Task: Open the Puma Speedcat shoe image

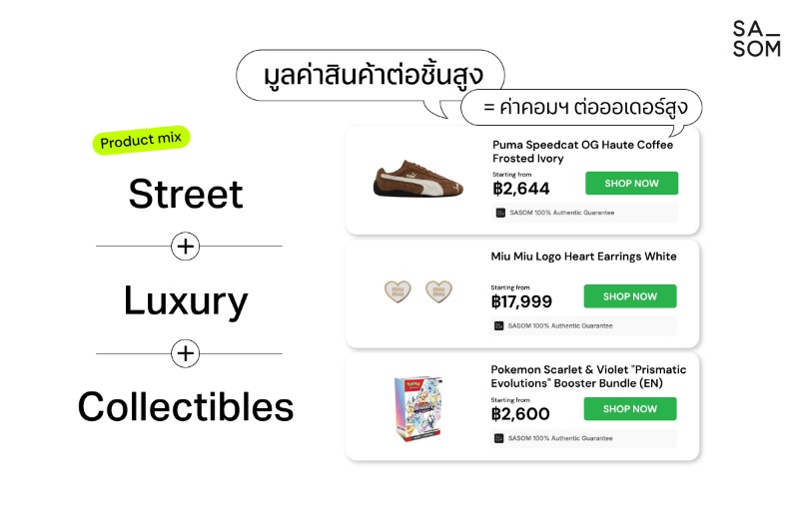Action: pyautogui.click(x=417, y=180)
